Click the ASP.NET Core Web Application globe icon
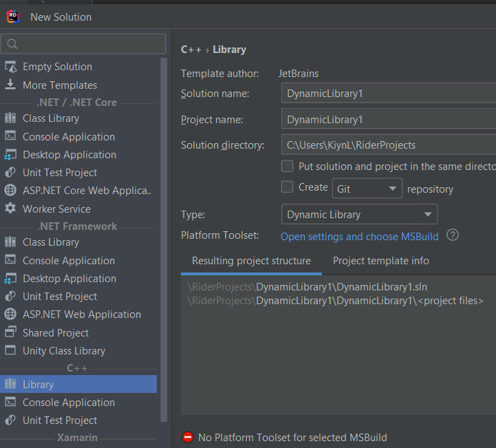The width and height of the screenshot is (496, 448). pyautogui.click(x=10, y=191)
